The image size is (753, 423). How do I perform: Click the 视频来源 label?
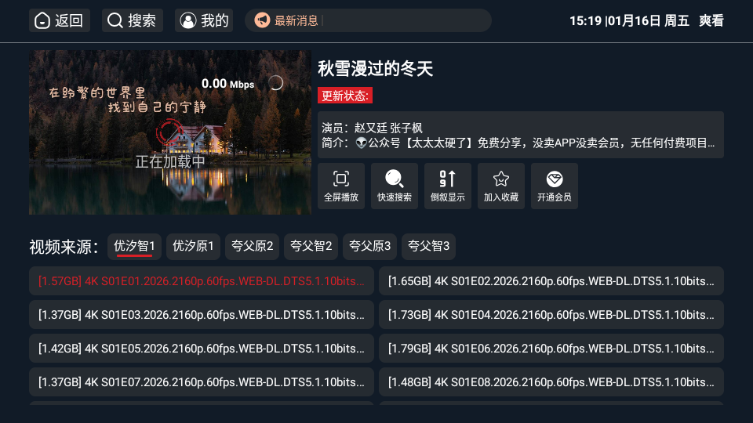[x=63, y=247]
